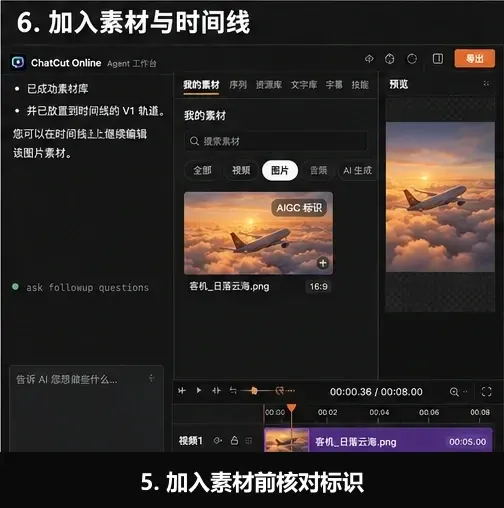Click the play button in timeline toolbar
Image resolution: width=504 pixels, height=508 pixels.
[x=199, y=390]
